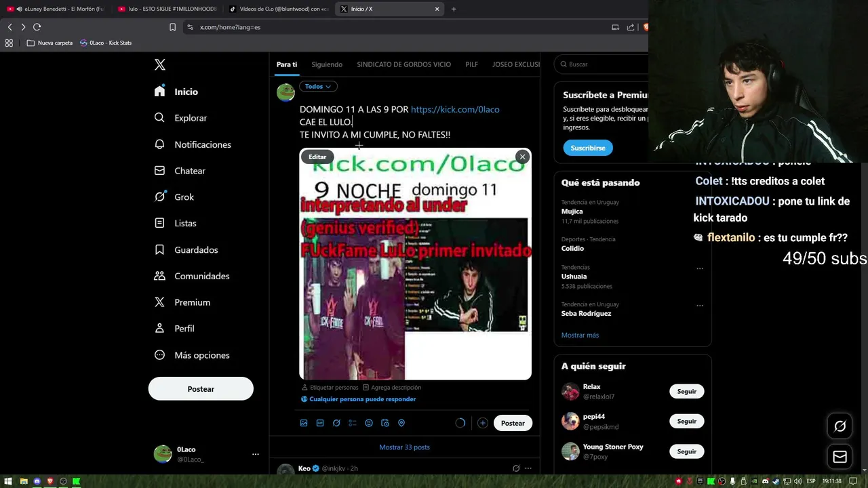
Task: Add another post with the plus icon
Action: pyautogui.click(x=482, y=423)
